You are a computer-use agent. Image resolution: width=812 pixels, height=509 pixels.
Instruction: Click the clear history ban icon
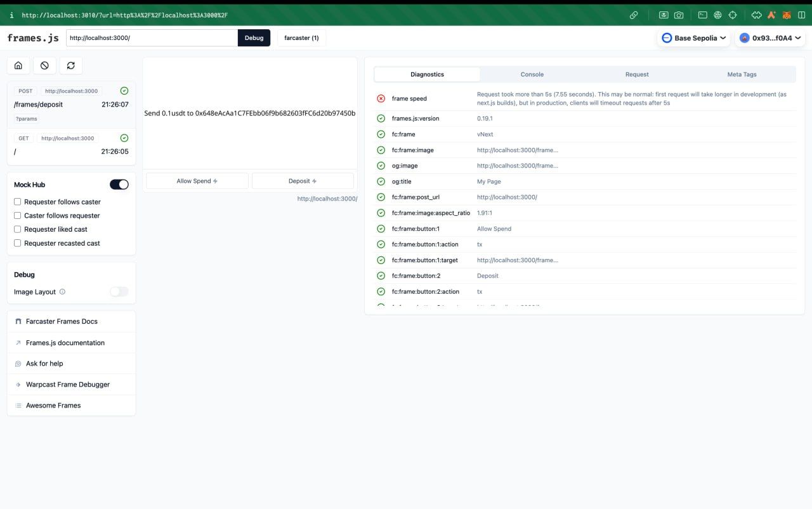point(44,65)
